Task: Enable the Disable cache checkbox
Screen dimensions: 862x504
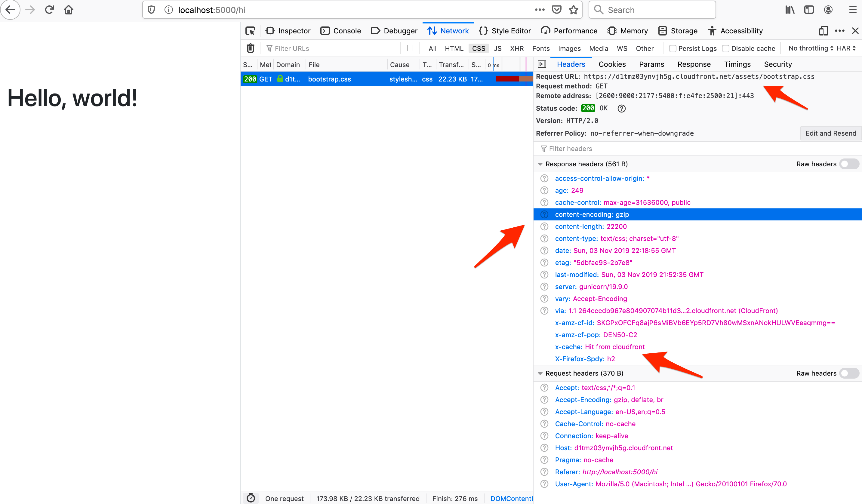Action: click(x=726, y=48)
